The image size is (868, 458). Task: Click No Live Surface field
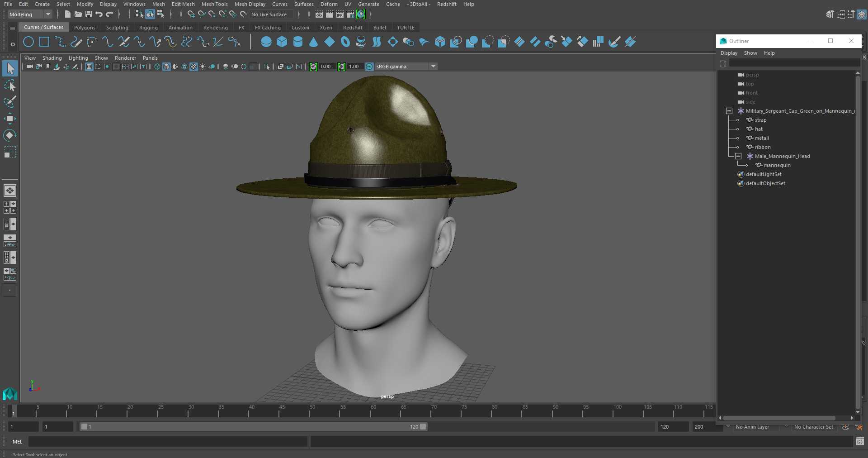coord(270,14)
